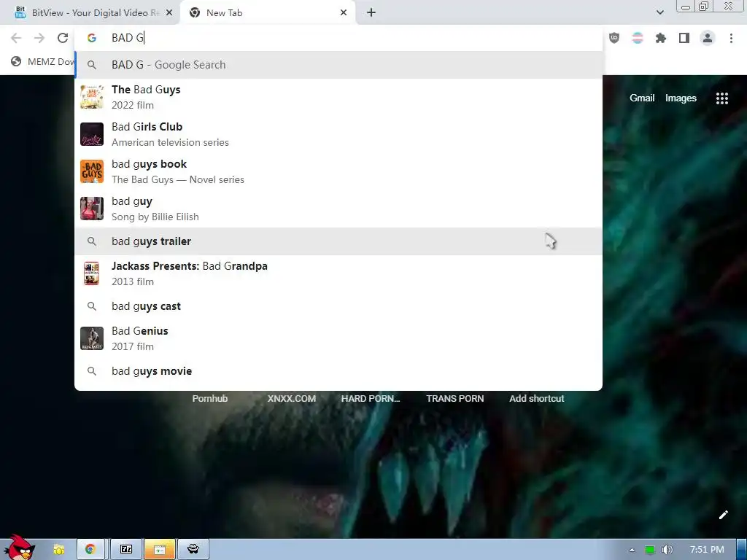Open Google Images link
Image resolution: width=747 pixels, height=560 pixels.
681,98
